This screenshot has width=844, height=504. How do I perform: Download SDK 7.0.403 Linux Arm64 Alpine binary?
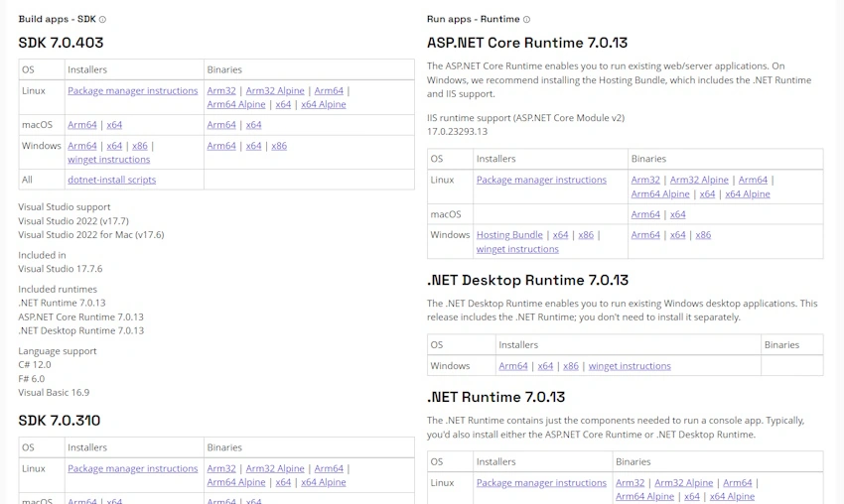coord(236,104)
